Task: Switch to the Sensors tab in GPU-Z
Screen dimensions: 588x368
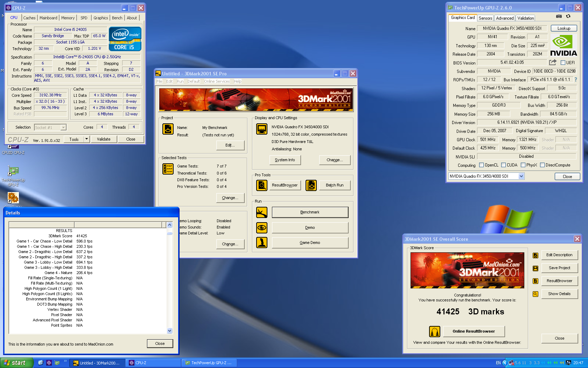Action: click(485, 18)
